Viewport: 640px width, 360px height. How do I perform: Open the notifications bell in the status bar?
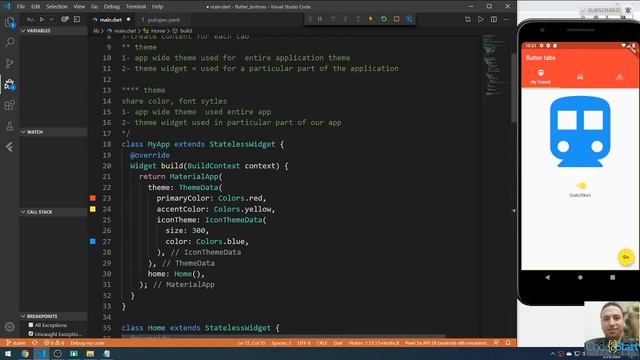[x=508, y=343]
